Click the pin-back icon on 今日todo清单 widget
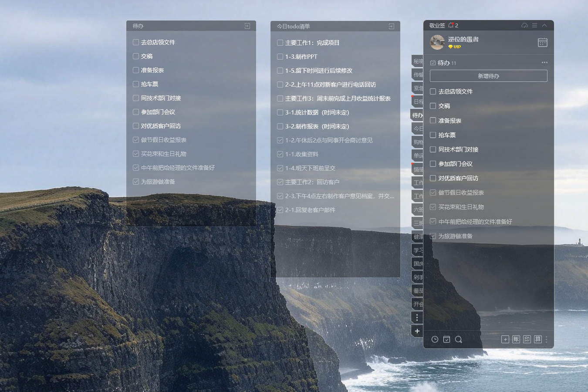588x392 pixels. (392, 26)
